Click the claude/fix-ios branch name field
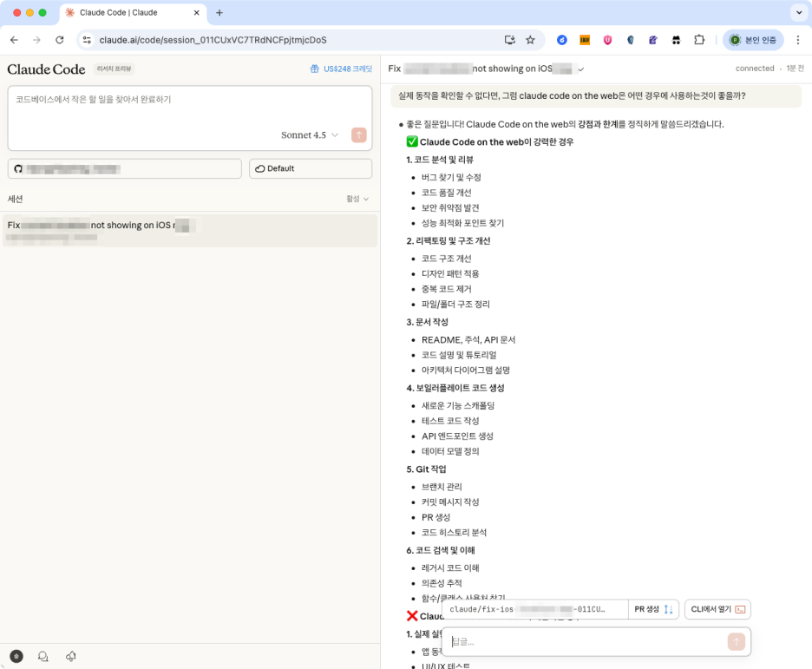 pos(535,609)
